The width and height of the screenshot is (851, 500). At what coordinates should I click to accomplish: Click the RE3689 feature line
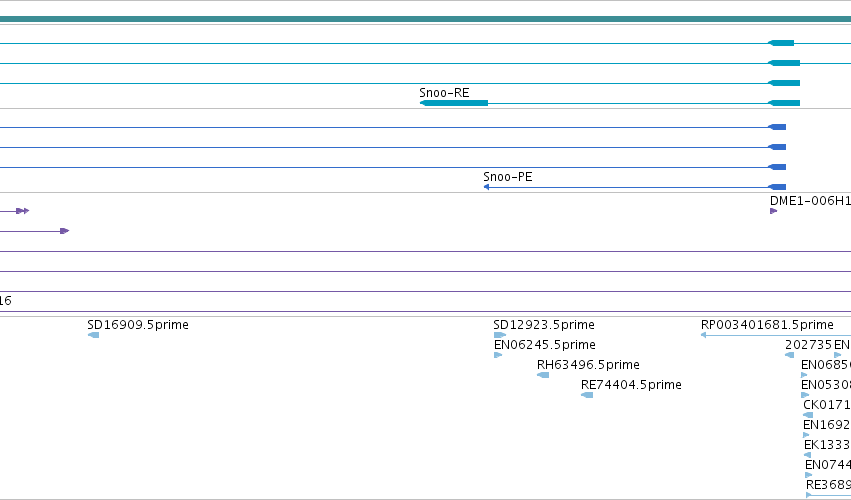(828, 495)
